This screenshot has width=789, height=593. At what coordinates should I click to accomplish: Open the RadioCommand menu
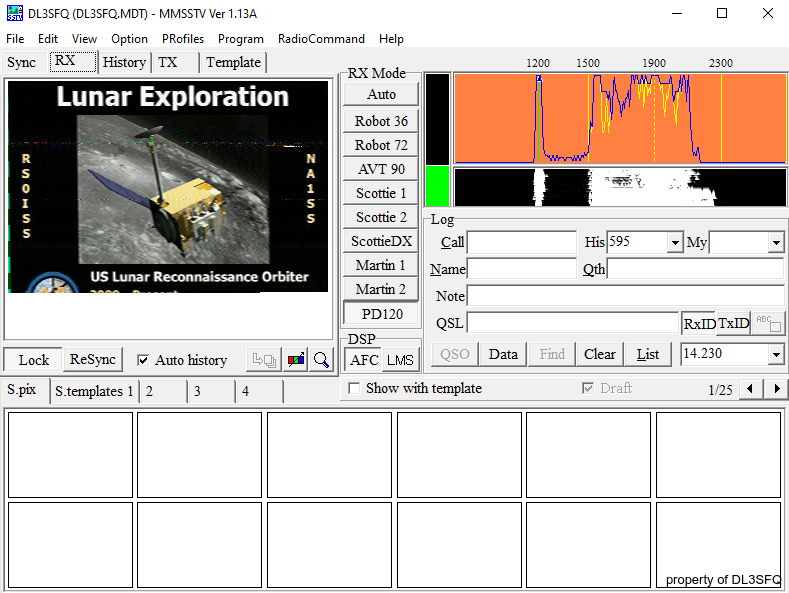[x=321, y=39]
